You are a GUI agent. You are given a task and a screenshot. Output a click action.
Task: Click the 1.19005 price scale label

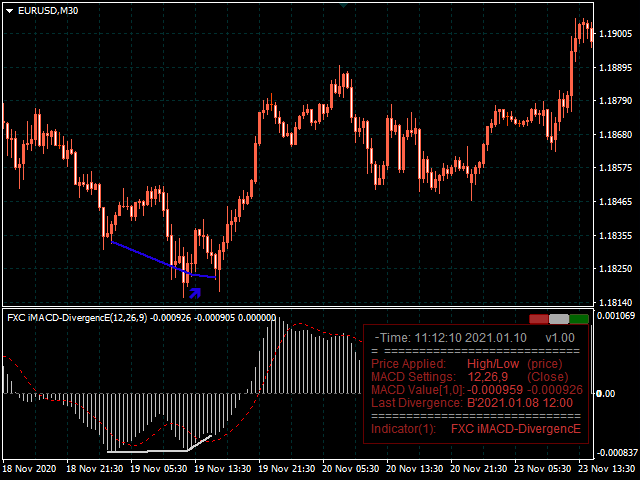coord(616,33)
